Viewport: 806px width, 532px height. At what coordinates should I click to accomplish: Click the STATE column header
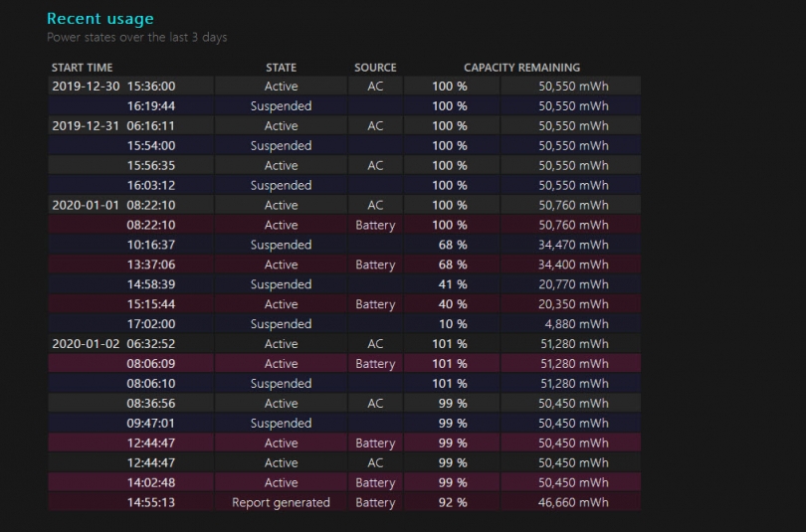(281, 68)
